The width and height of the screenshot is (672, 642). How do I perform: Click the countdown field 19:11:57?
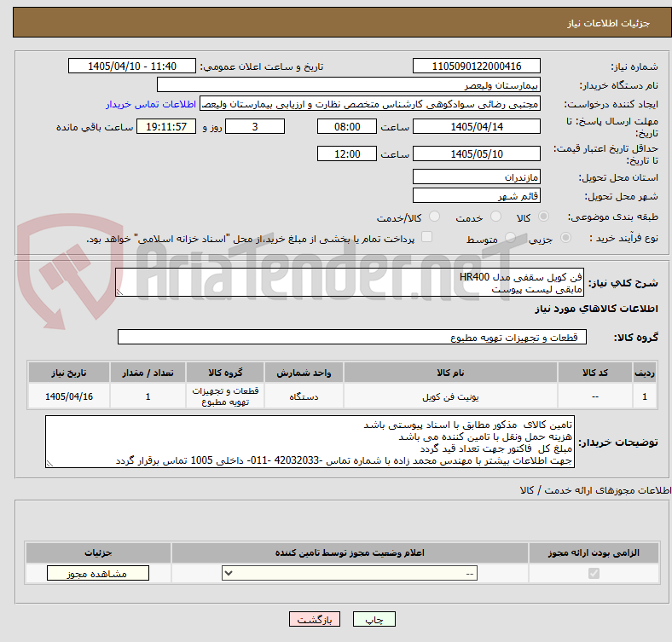[x=166, y=126]
